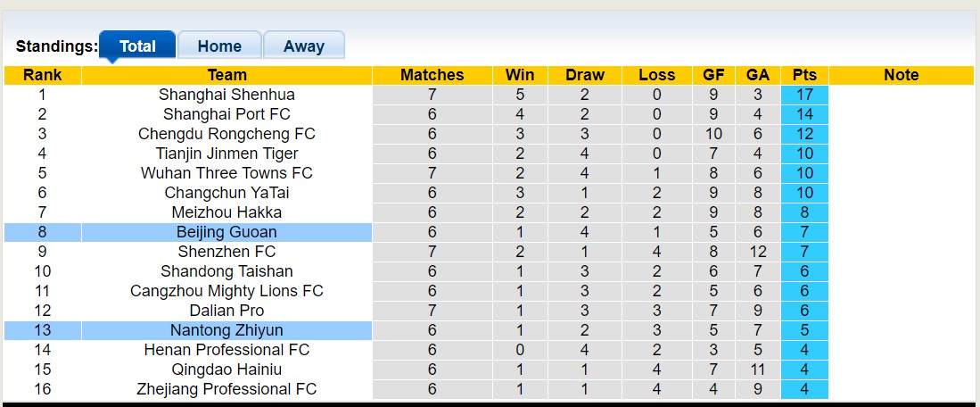980x407 pixels.
Task: Open the Shandong Taishan team link
Action: click(226, 271)
